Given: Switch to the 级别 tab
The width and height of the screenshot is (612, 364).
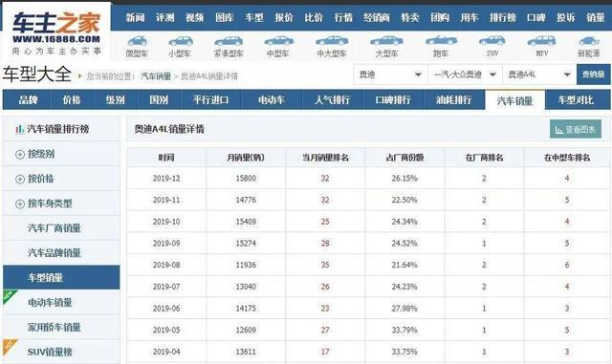Looking at the screenshot, I should point(115,100).
